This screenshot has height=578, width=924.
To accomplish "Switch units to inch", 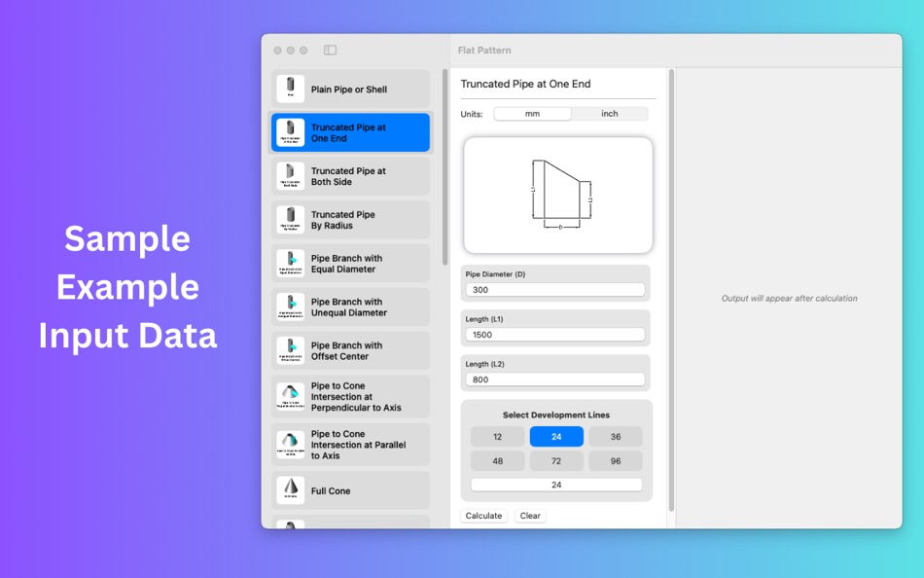I will pos(610,113).
